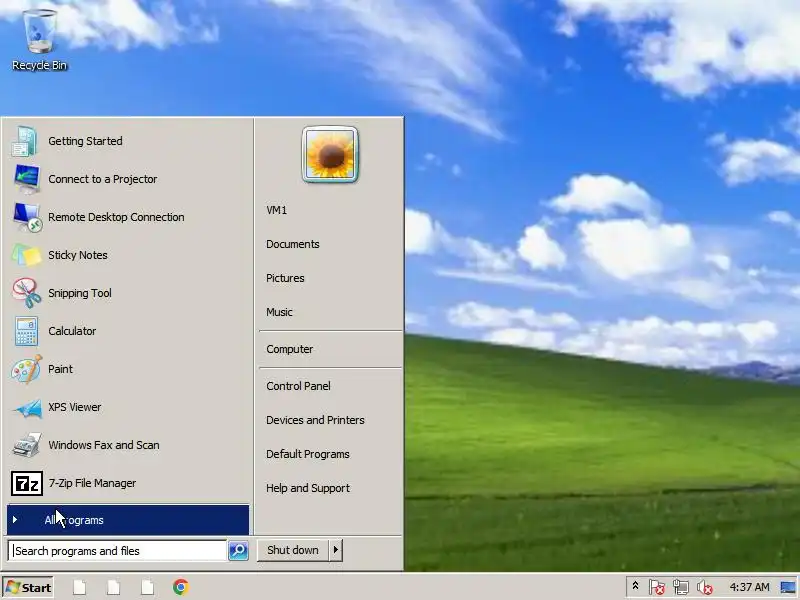
Task: Launch Getting Started via its label
Action: 85,141
